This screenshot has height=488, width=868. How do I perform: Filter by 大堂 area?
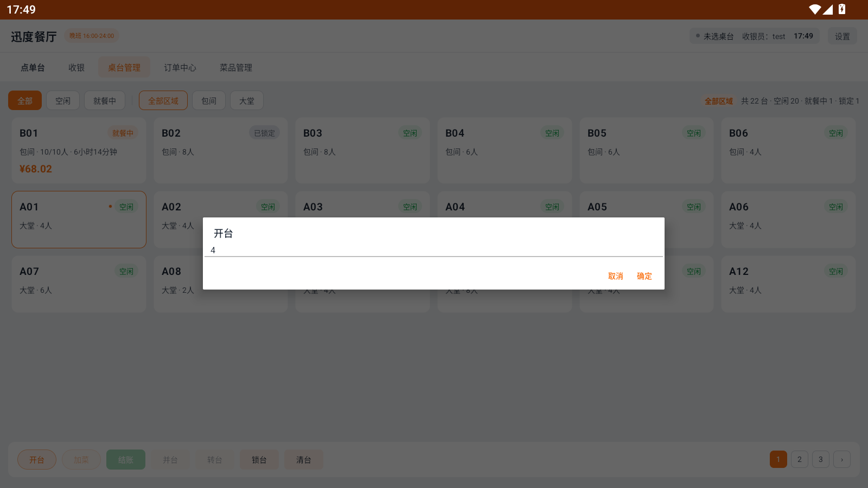[247, 100]
